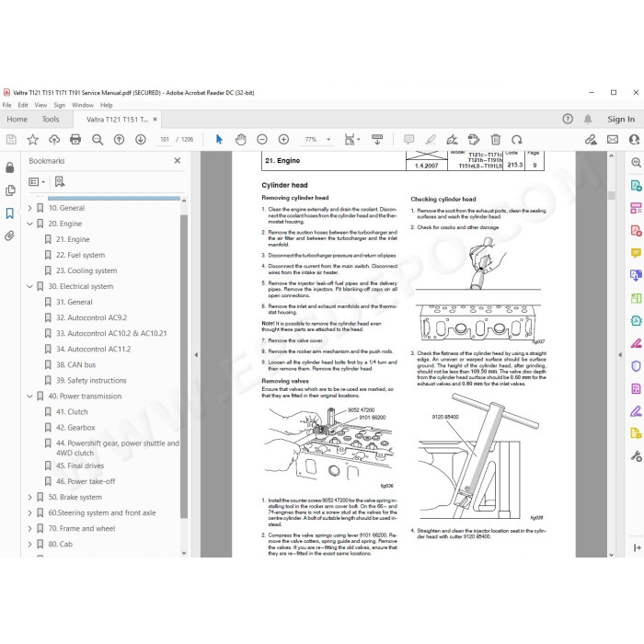Screen dimensions: 644x644
Task: Expand 60.Steering system and front axle
Action: pos(29,512)
